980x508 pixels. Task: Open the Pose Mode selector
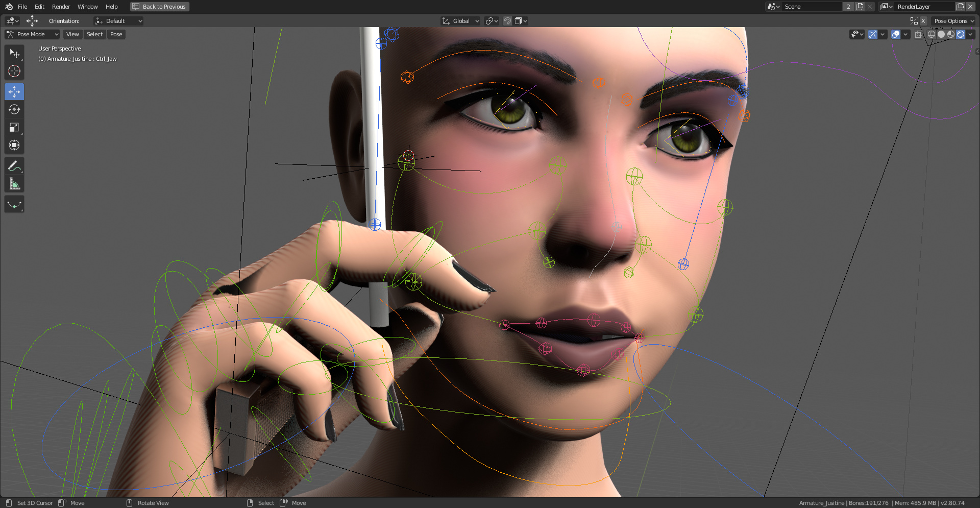click(32, 34)
